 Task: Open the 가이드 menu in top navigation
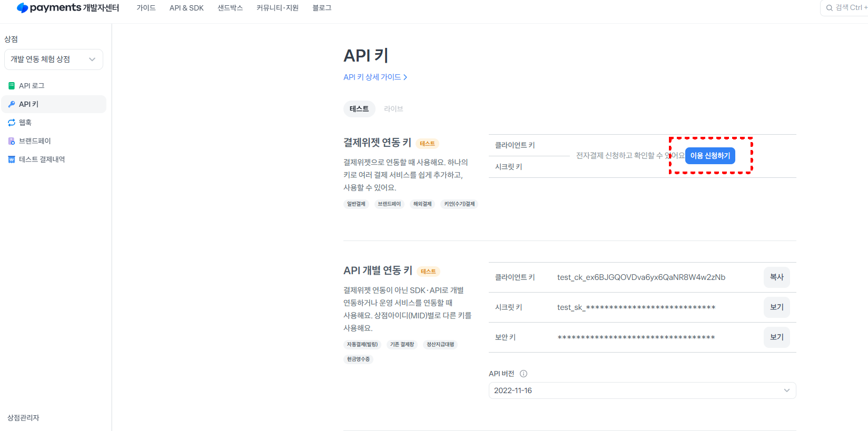click(146, 8)
